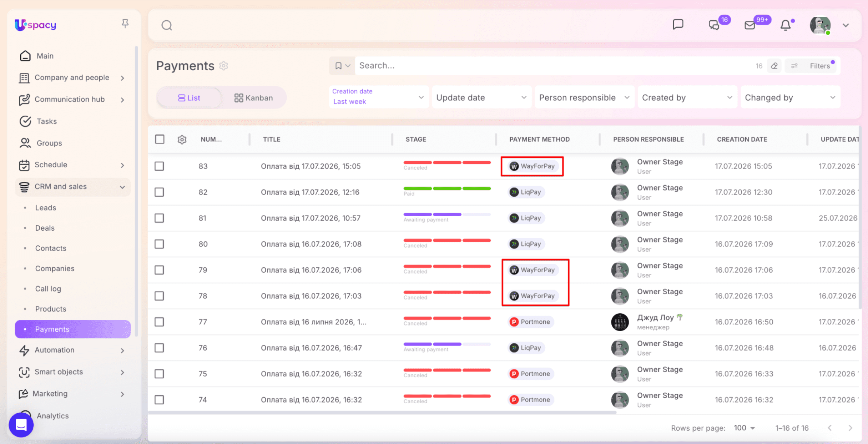Select checkbox for payment 83
Screen dimensions: 868x444
point(159,166)
